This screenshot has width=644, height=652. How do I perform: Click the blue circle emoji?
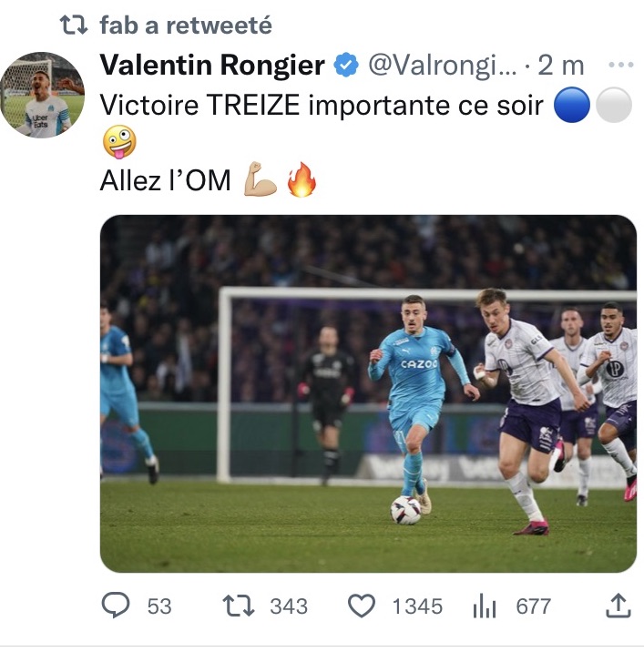(573, 106)
